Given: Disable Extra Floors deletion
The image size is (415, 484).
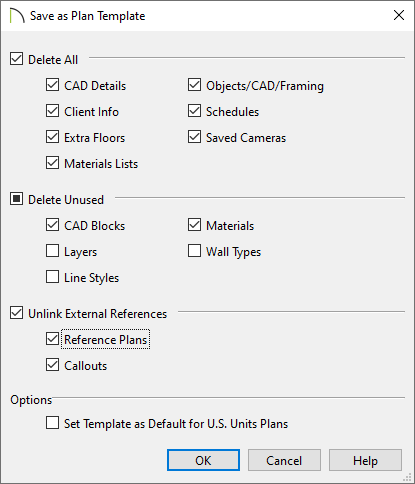Looking at the screenshot, I should pos(53,137).
